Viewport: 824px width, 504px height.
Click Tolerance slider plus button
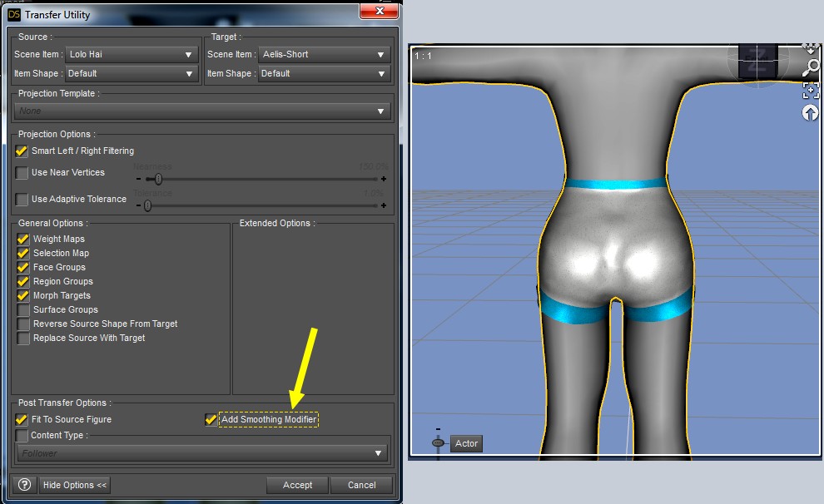(x=384, y=205)
